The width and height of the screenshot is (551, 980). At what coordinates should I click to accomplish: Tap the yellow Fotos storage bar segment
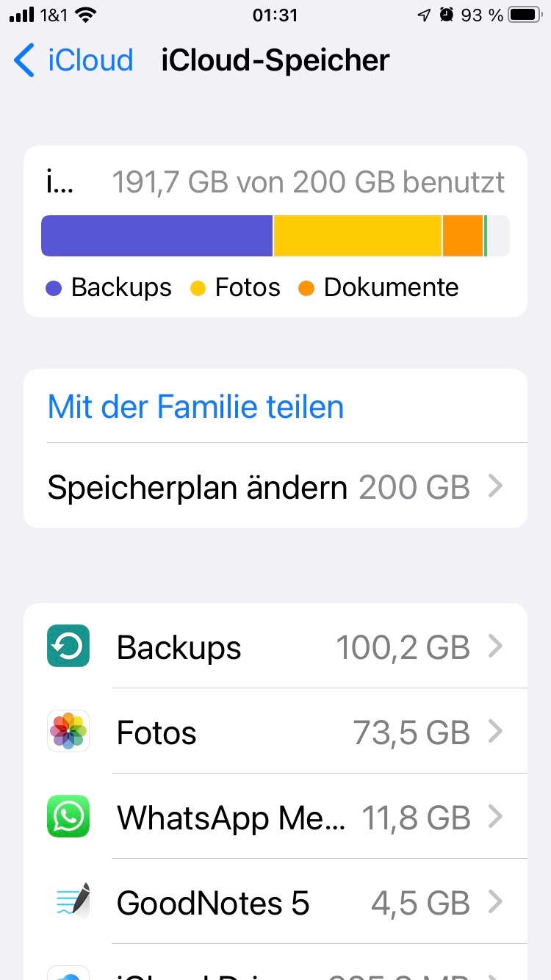pyautogui.click(x=358, y=236)
